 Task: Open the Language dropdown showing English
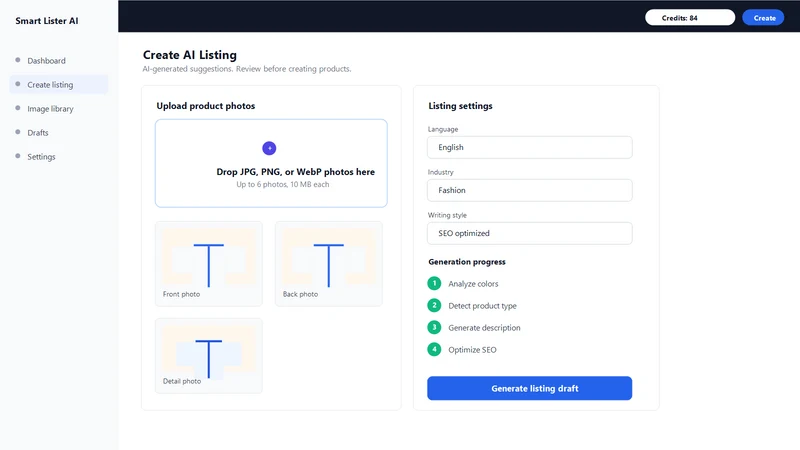click(x=530, y=147)
